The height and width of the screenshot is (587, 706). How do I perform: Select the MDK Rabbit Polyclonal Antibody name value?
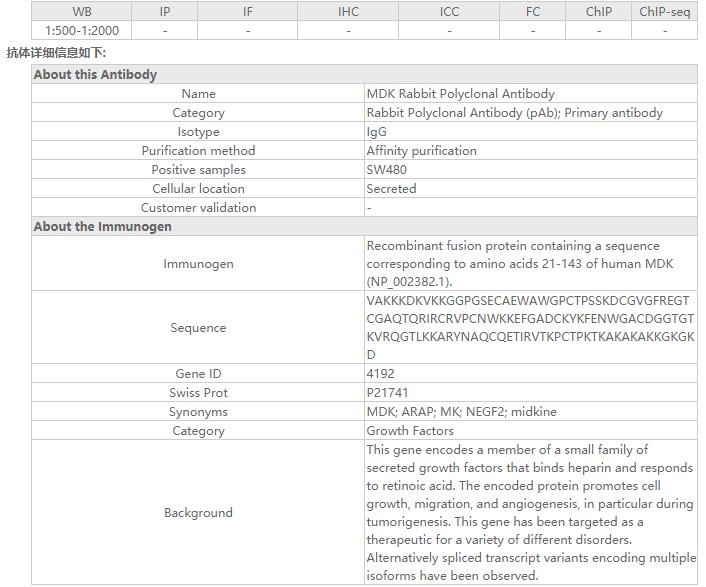point(460,94)
